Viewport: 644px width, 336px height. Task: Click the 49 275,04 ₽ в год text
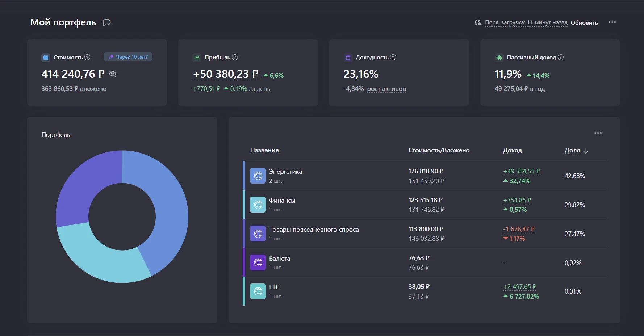(x=520, y=89)
